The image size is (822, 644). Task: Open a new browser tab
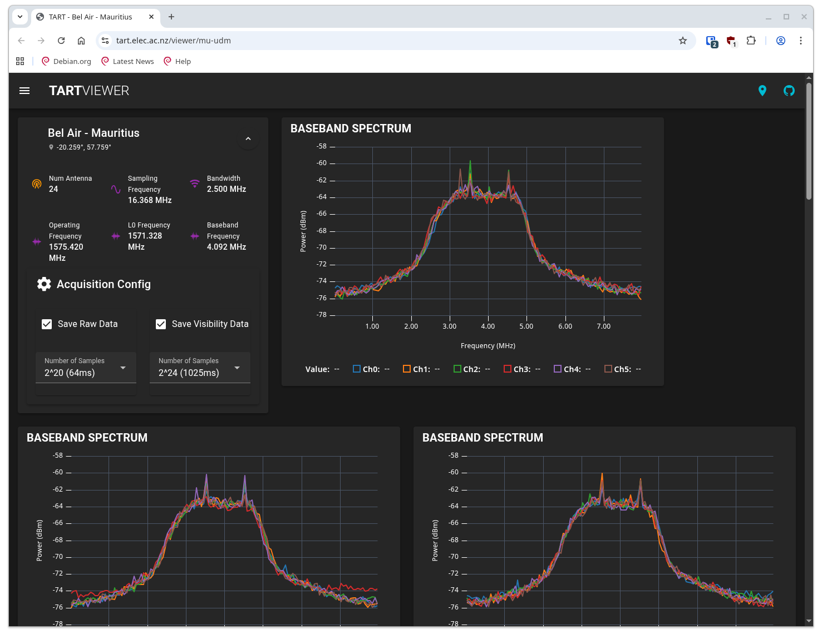pos(171,17)
